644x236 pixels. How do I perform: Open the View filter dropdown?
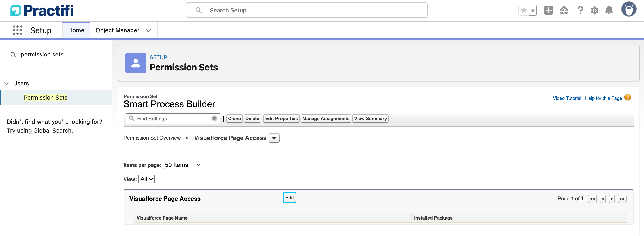147,179
